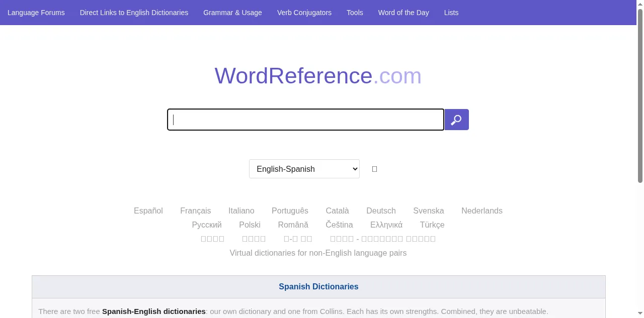Viewport: 644px width, 318px height.
Task: Open Direct Links to English Dictionaries
Action: point(134,13)
